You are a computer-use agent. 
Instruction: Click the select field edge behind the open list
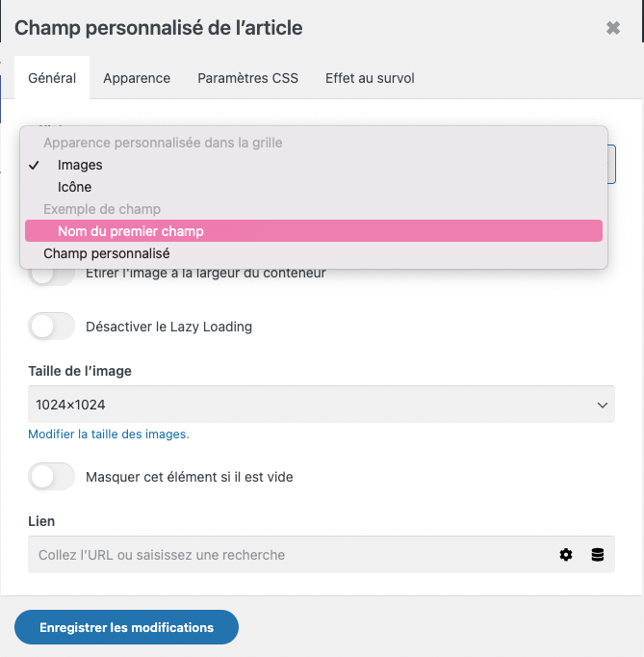[x=611, y=164]
